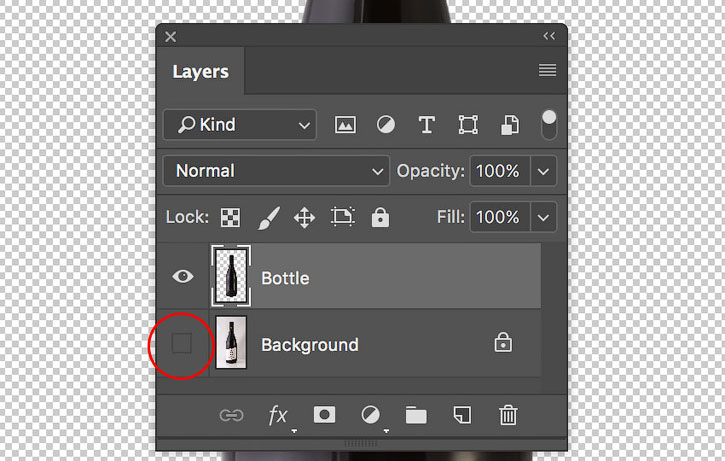
Task: Filter for pixel layers icon
Action: click(345, 125)
